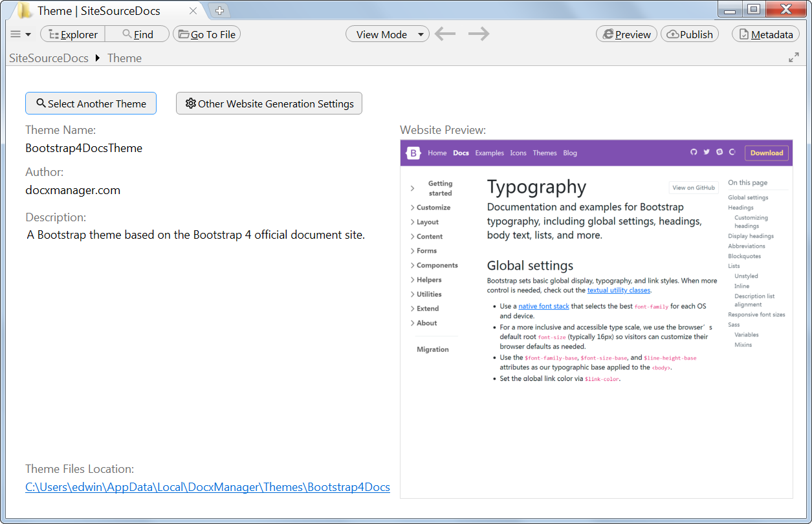Expand Components chevron in preview sidebar
The height and width of the screenshot is (524, 812).
pyautogui.click(x=413, y=265)
